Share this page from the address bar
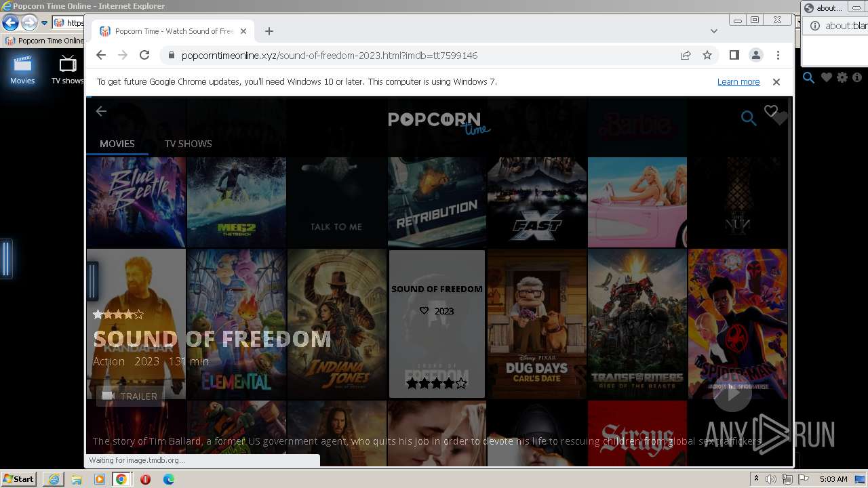 (x=686, y=55)
